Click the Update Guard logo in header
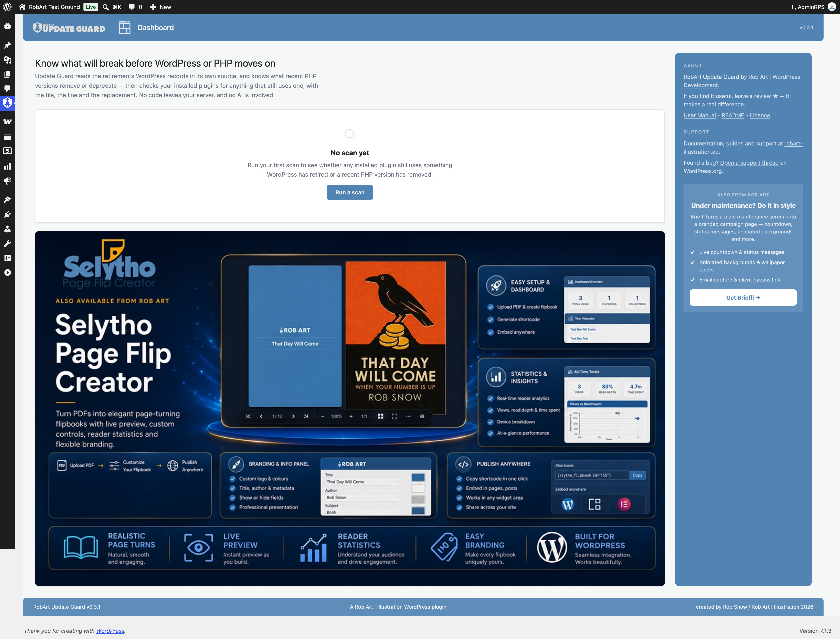The image size is (840, 639). pos(69,28)
